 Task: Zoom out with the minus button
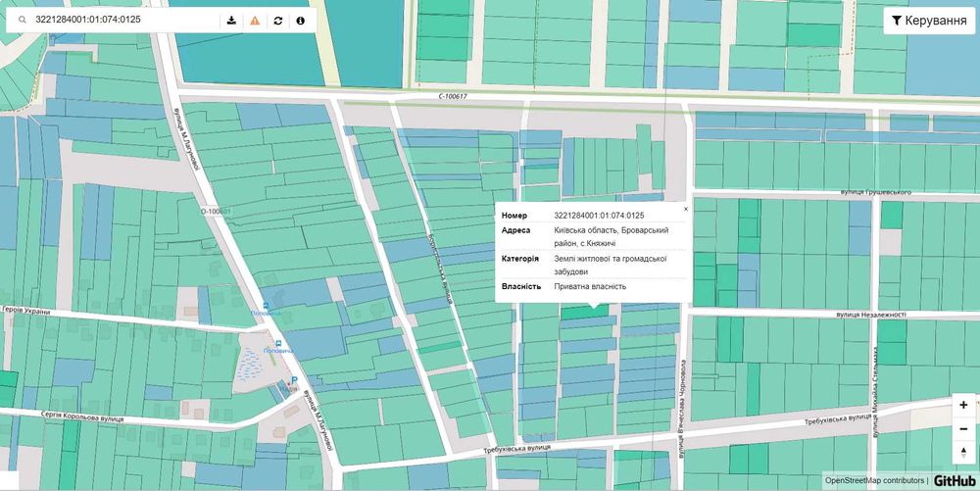click(x=963, y=429)
